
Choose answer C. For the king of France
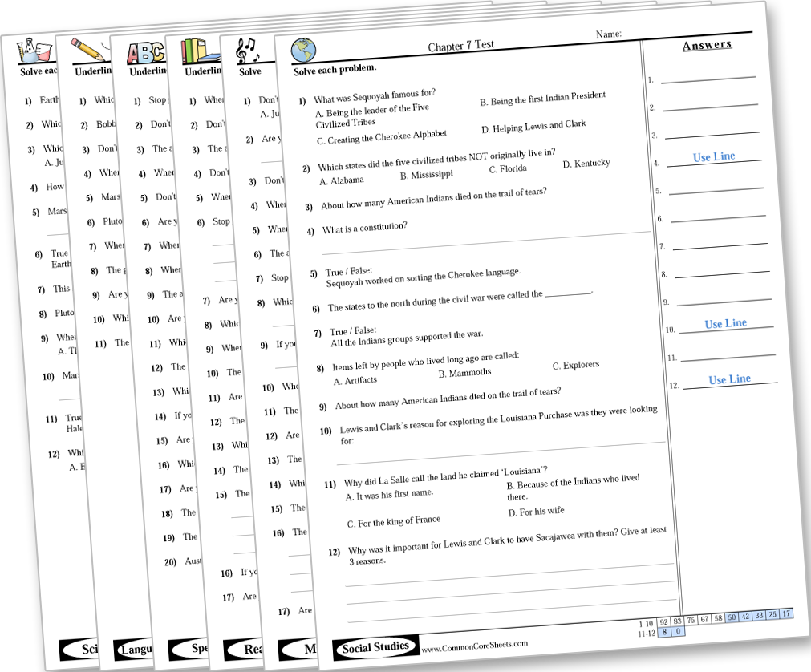click(x=393, y=521)
